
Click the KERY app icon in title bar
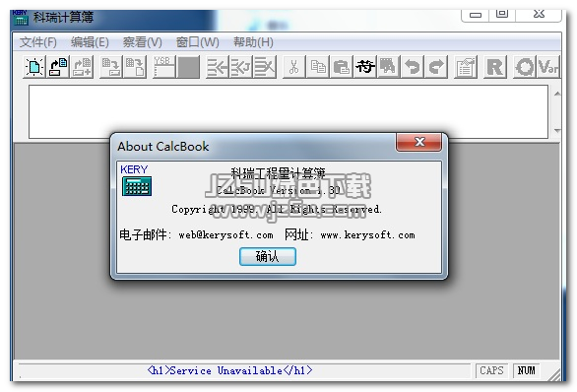tap(21, 18)
